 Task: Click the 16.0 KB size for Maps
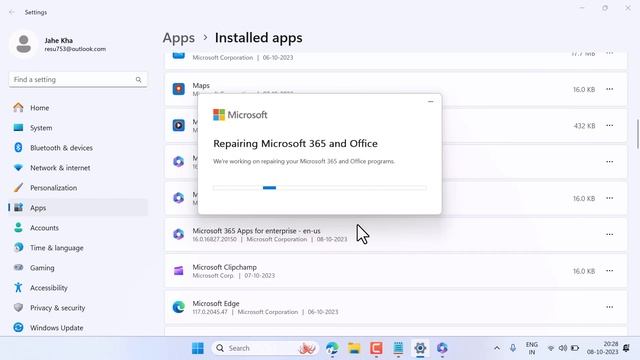(x=584, y=89)
